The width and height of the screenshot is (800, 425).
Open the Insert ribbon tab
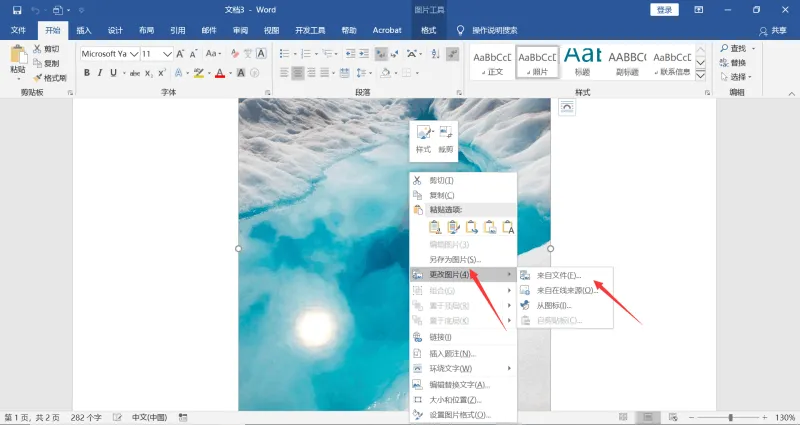pyautogui.click(x=84, y=30)
